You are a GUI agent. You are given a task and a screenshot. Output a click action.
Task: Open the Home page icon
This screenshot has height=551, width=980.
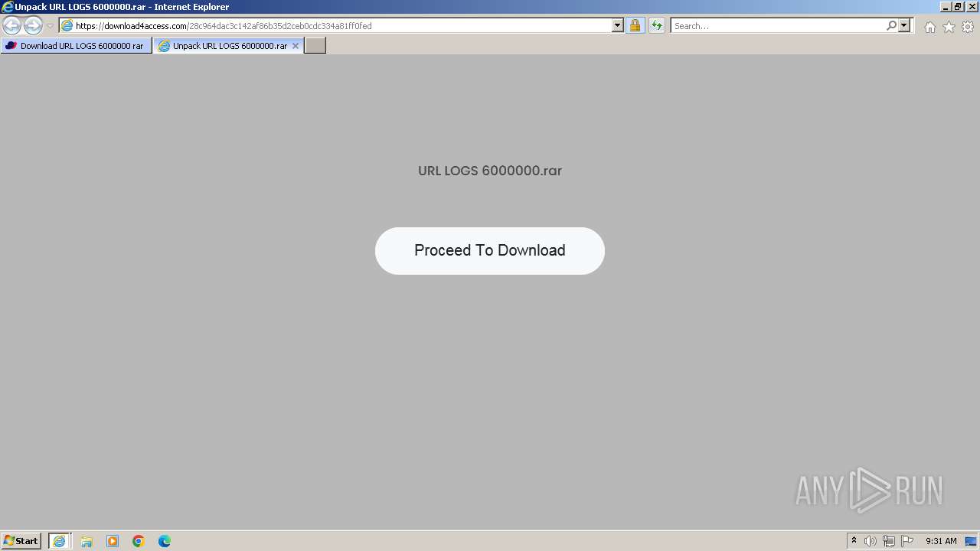pos(929,27)
